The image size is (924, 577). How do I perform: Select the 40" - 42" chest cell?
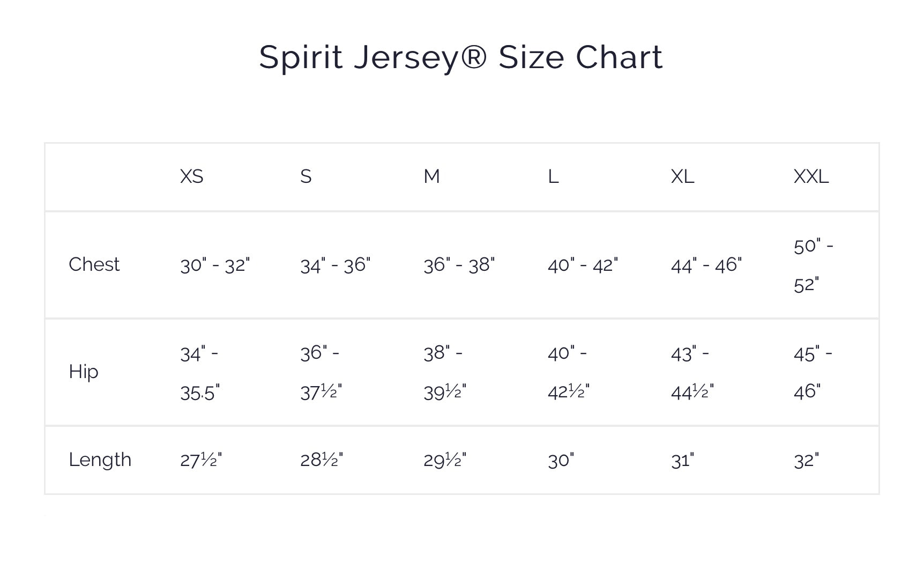tap(583, 265)
